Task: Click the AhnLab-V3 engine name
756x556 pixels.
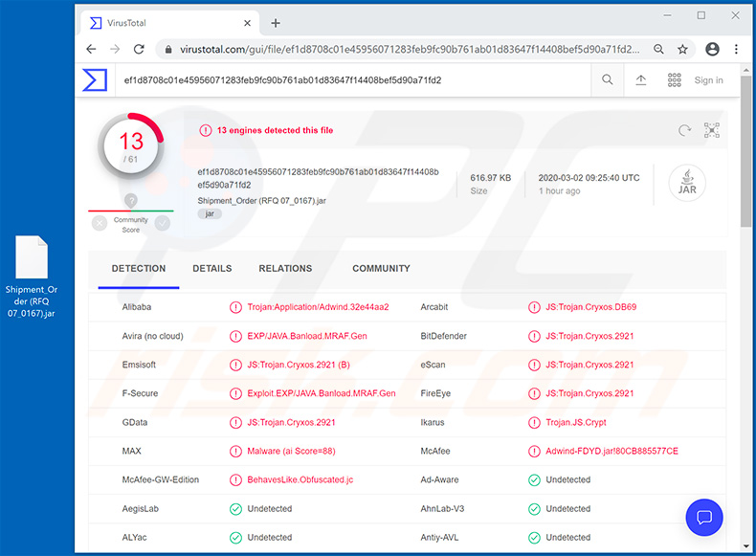Action: (x=442, y=509)
